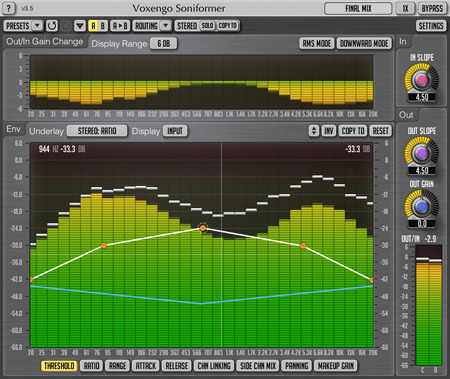This screenshot has width=450, height=379.
Task: Select the Side Chn Mix tab
Action: click(258, 366)
